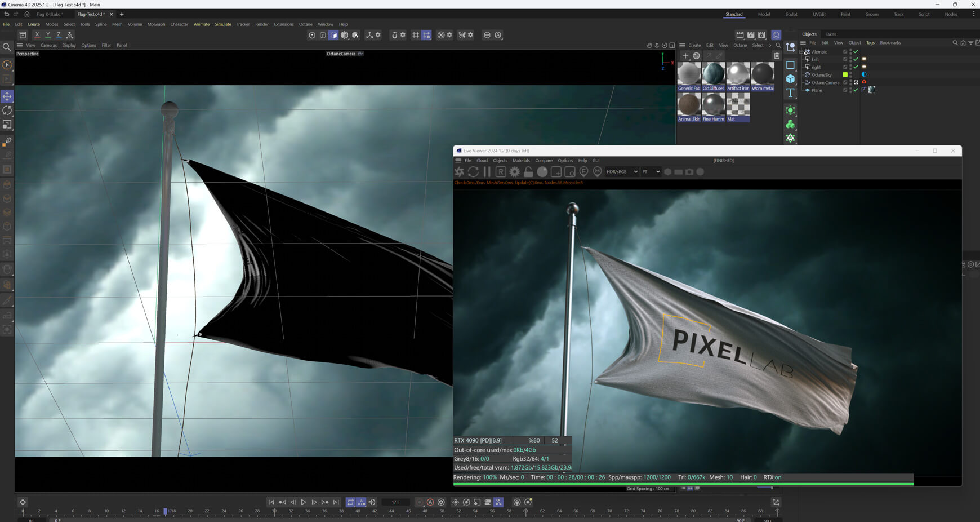Expand more material manager menus arrow
This screenshot has width=980, height=522.
pyautogui.click(x=770, y=45)
